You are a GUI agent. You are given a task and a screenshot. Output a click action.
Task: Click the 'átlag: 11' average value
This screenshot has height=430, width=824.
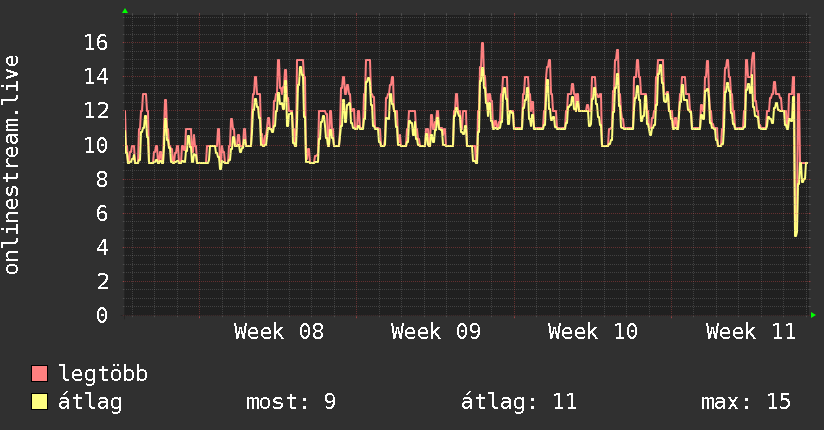click(x=519, y=402)
